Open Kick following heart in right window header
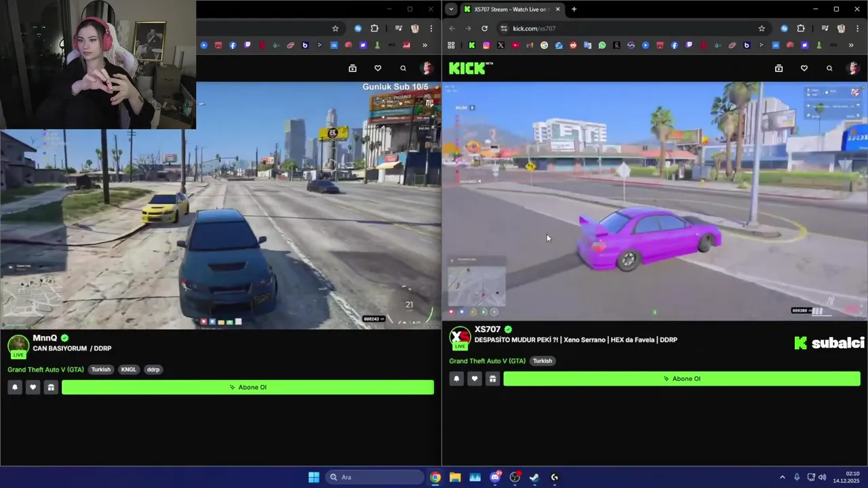This screenshot has height=488, width=868. 804,68
